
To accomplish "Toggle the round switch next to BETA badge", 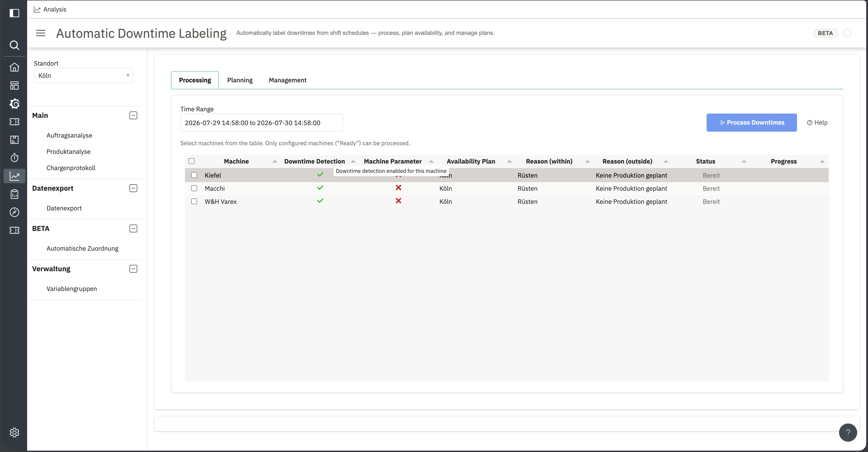I will tap(847, 33).
